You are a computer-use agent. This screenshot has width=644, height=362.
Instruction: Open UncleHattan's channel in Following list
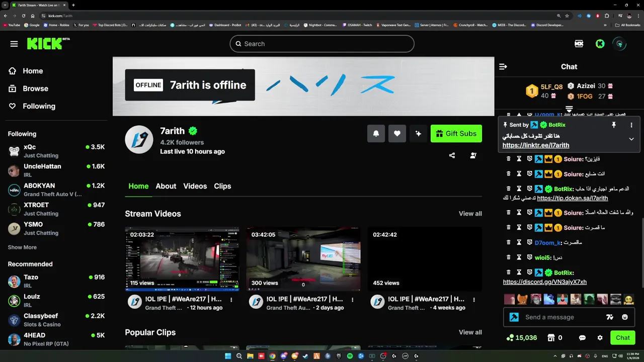pyautogui.click(x=56, y=170)
